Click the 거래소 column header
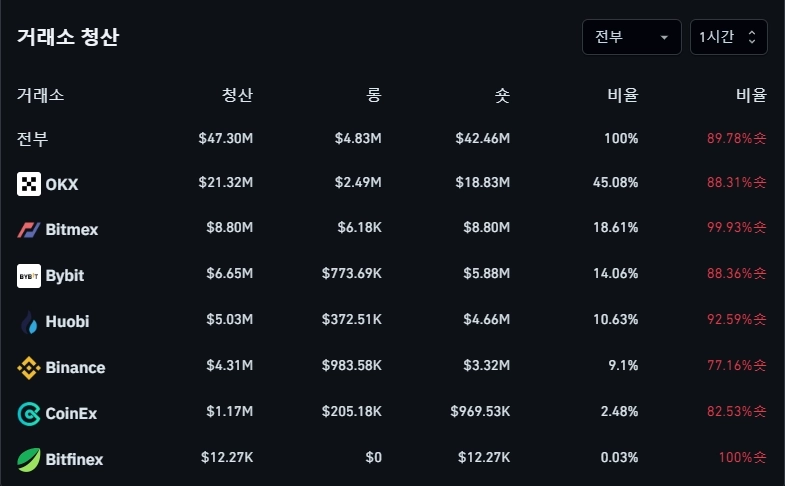 41,96
